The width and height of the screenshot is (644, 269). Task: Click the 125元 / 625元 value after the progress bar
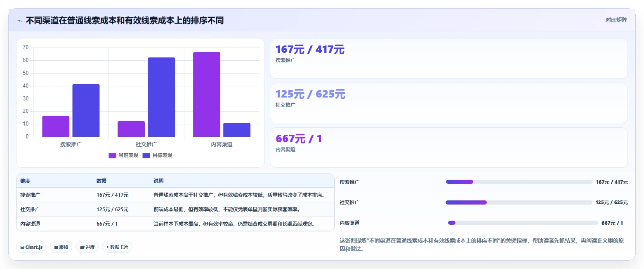(x=612, y=202)
